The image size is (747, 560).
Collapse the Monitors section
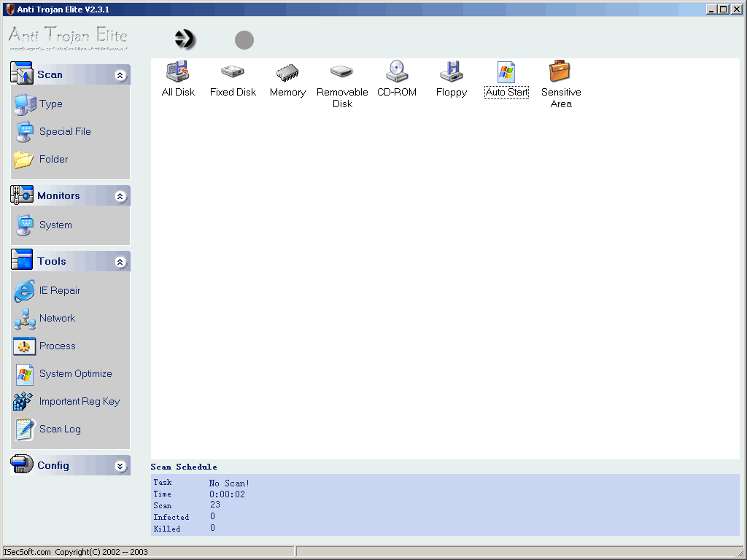(120, 196)
